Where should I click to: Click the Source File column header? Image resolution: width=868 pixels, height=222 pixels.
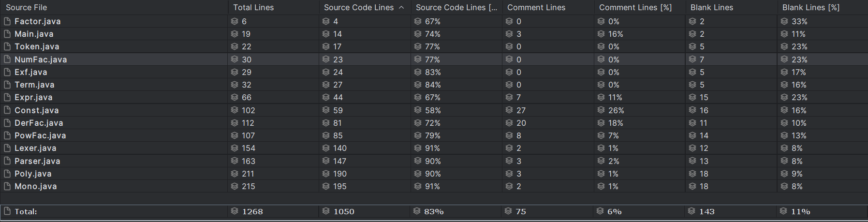[x=26, y=7]
